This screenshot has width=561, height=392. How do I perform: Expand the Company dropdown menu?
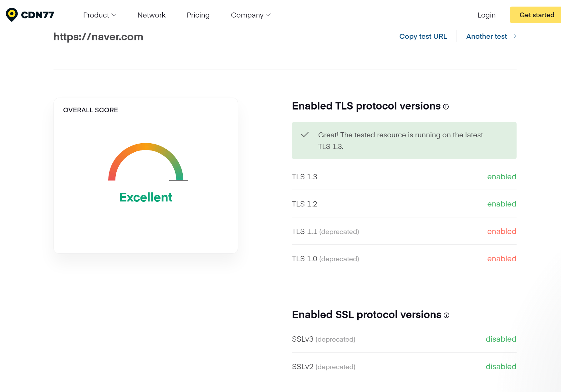click(251, 15)
